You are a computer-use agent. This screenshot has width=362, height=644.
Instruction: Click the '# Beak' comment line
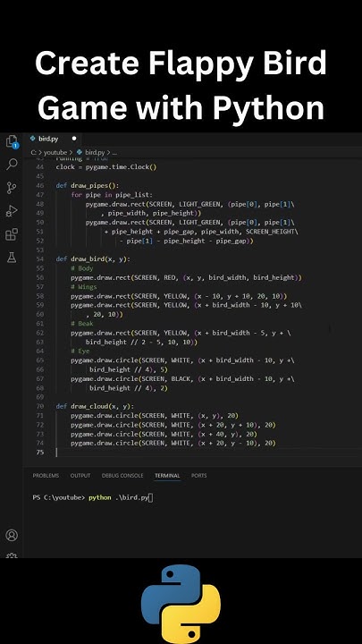82,324
